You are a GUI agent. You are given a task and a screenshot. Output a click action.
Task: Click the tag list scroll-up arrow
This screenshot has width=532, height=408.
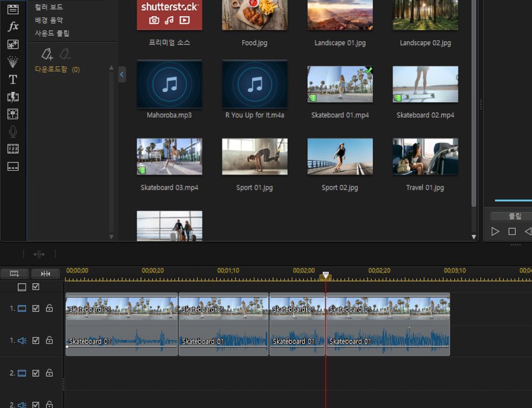point(111,68)
